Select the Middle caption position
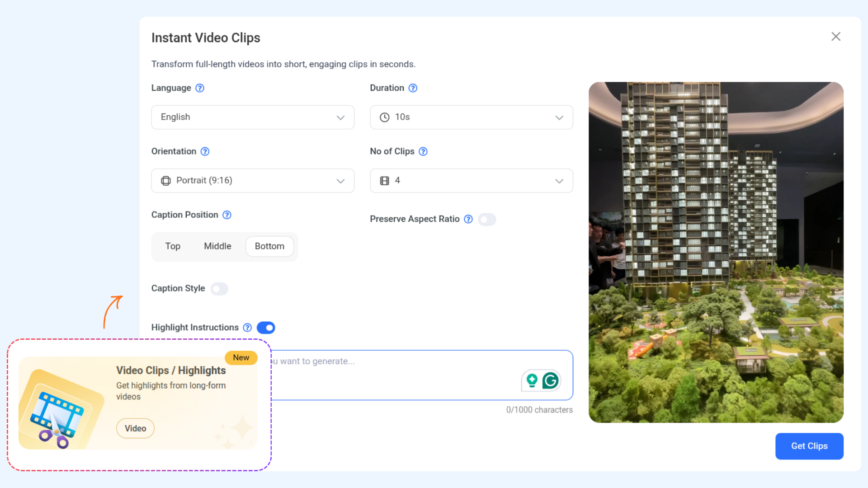Image resolution: width=868 pixels, height=488 pixels. click(217, 246)
